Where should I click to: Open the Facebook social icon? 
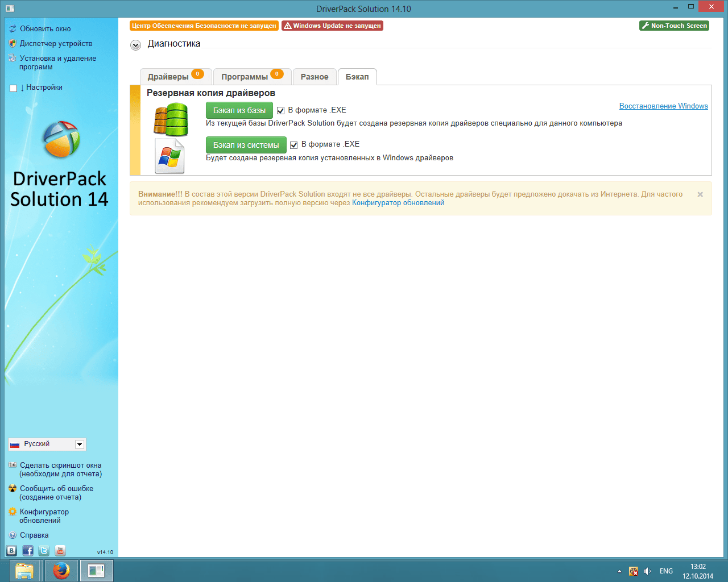tap(28, 550)
